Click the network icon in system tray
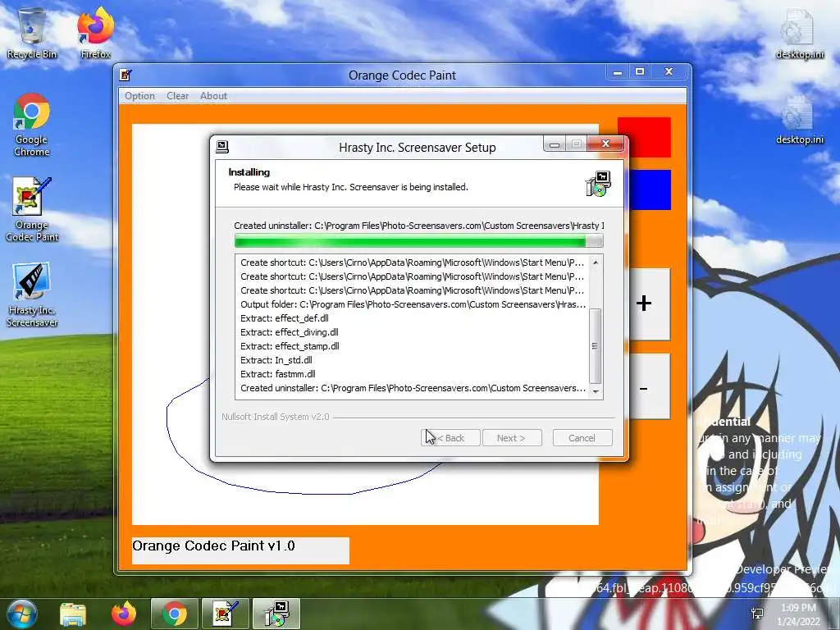The width and height of the screenshot is (840, 630). (x=757, y=614)
